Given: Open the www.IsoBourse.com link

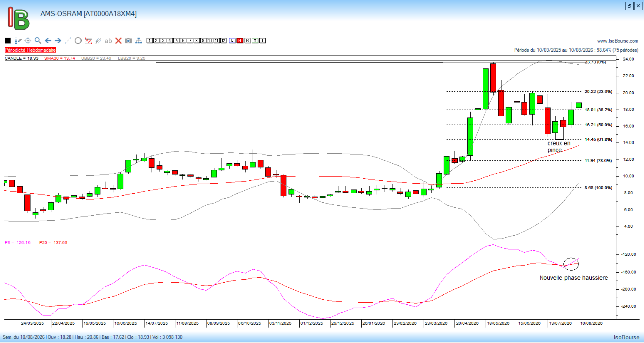Looking at the screenshot, I should (618, 41).
